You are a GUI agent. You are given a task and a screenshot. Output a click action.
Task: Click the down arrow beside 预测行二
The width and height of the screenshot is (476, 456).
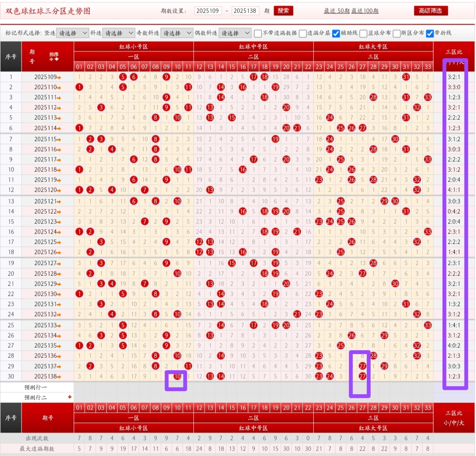pyautogui.click(x=69, y=397)
